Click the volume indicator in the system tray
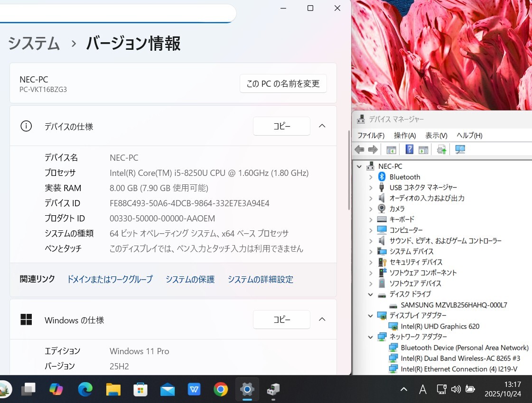This screenshot has height=403, width=532. pyautogui.click(x=455, y=389)
